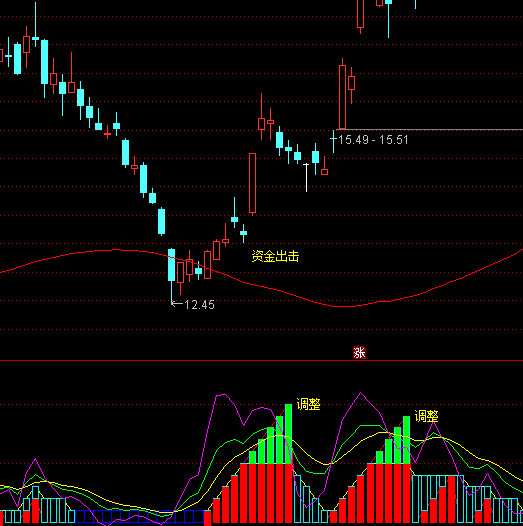This screenshot has width=523, height=526.
Task: Click the 资金出击 yellow label
Action: point(275,256)
